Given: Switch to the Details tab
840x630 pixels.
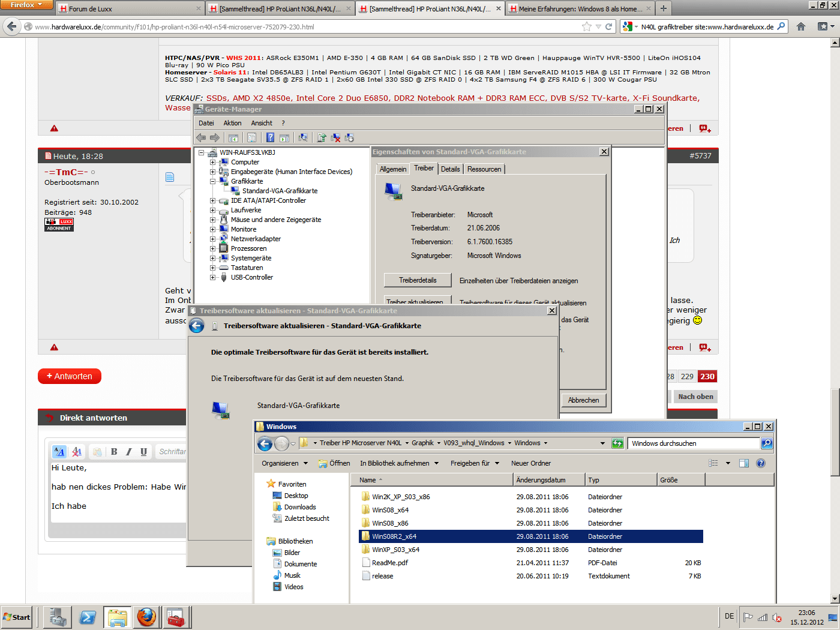Looking at the screenshot, I should pyautogui.click(x=451, y=169).
